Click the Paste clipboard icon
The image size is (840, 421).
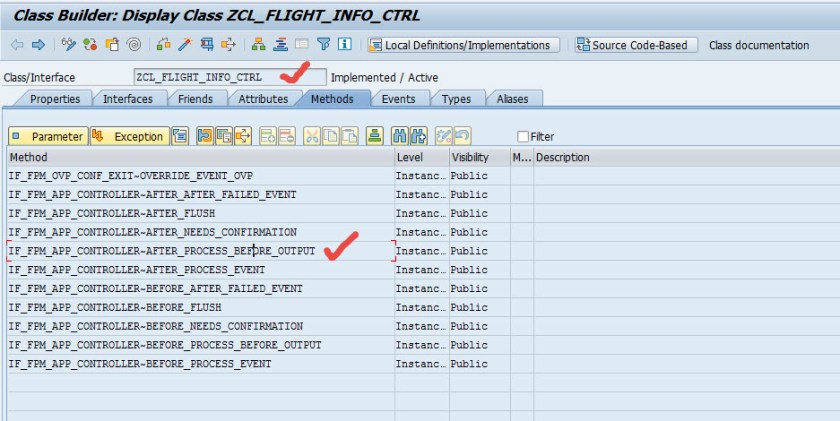click(350, 137)
